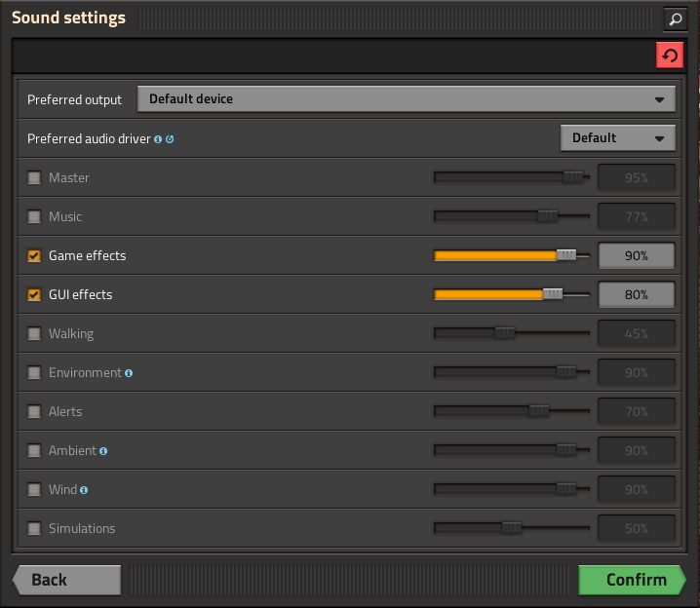Click restart-required icon beside Preferred audio driver

[x=170, y=139]
